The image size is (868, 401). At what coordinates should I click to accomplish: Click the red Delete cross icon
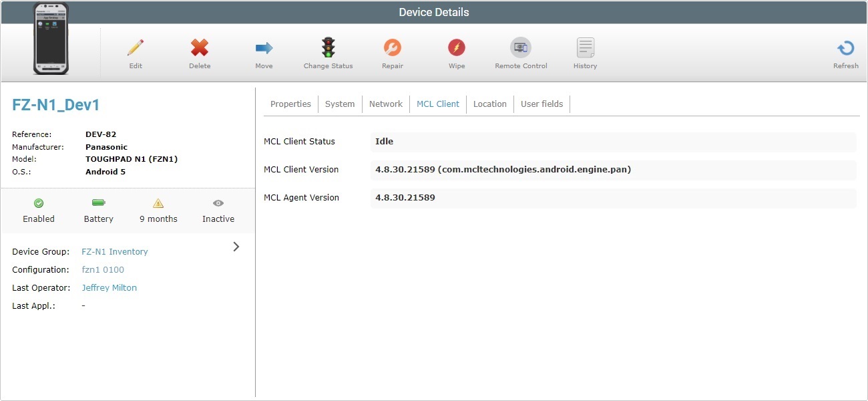click(x=200, y=48)
